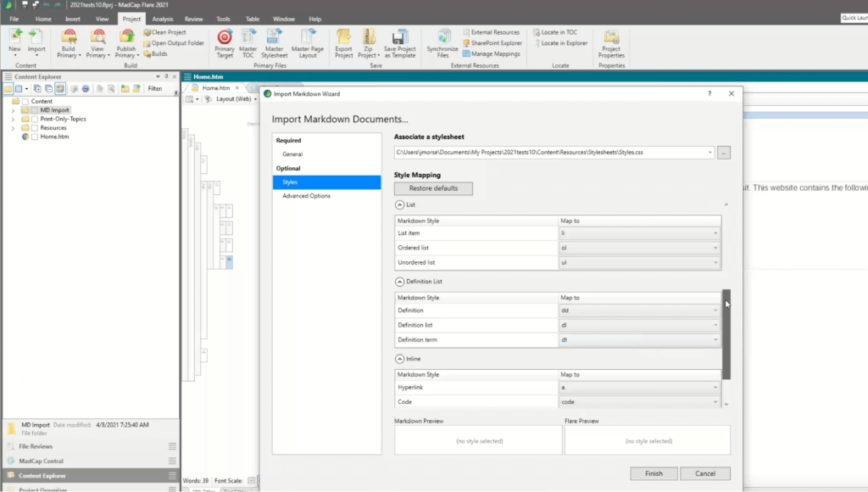
Task: Click browse button beside stylesheet path
Action: click(724, 153)
